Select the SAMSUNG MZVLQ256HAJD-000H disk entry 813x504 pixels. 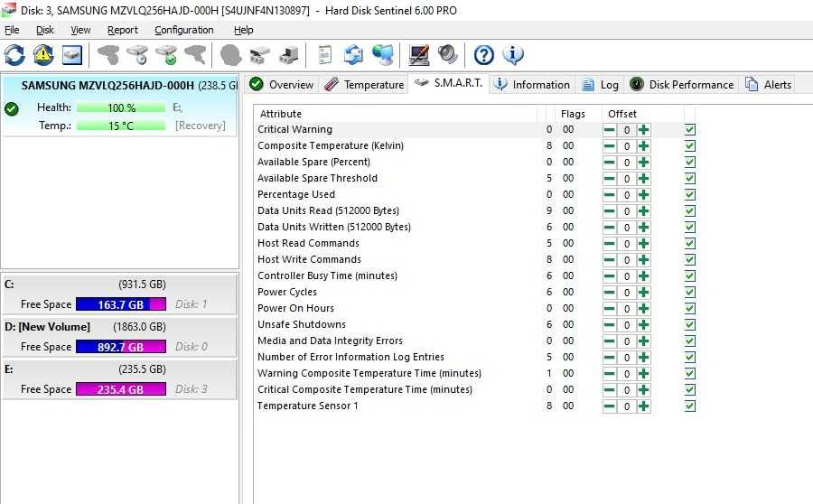point(120,106)
